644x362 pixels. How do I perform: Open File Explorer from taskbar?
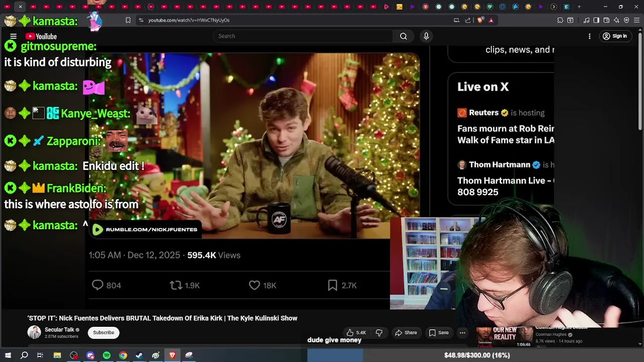tap(57, 355)
